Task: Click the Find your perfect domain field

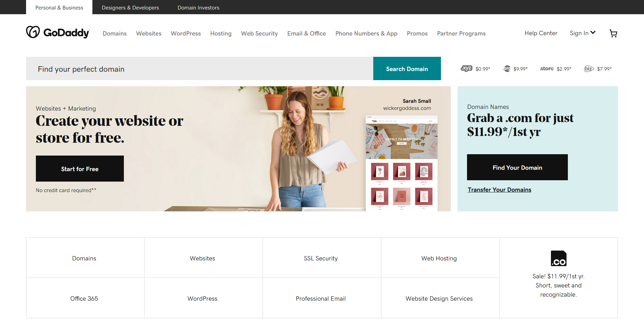Action: [200, 69]
